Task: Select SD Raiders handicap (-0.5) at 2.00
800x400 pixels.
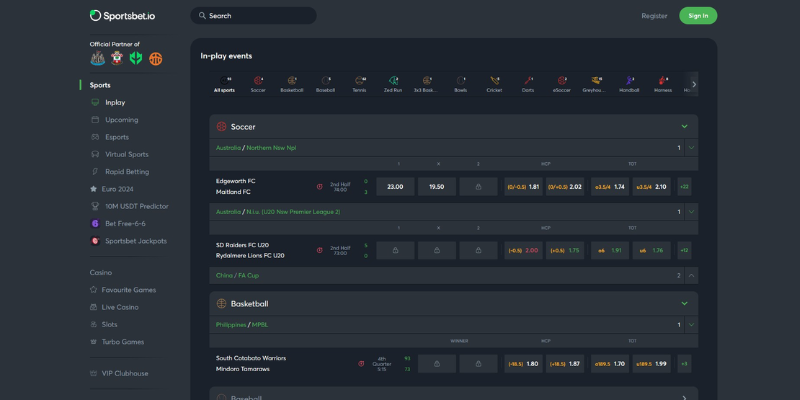Action: coord(523,251)
